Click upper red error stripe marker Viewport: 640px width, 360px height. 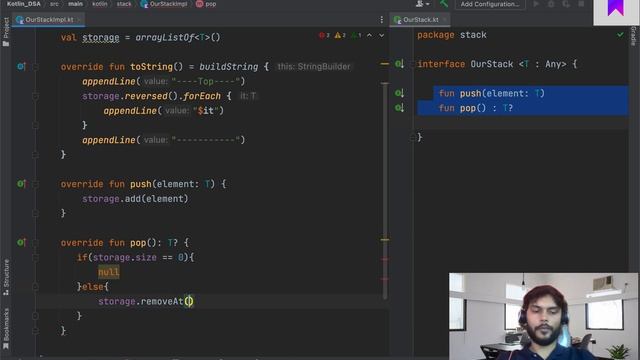[384, 259]
